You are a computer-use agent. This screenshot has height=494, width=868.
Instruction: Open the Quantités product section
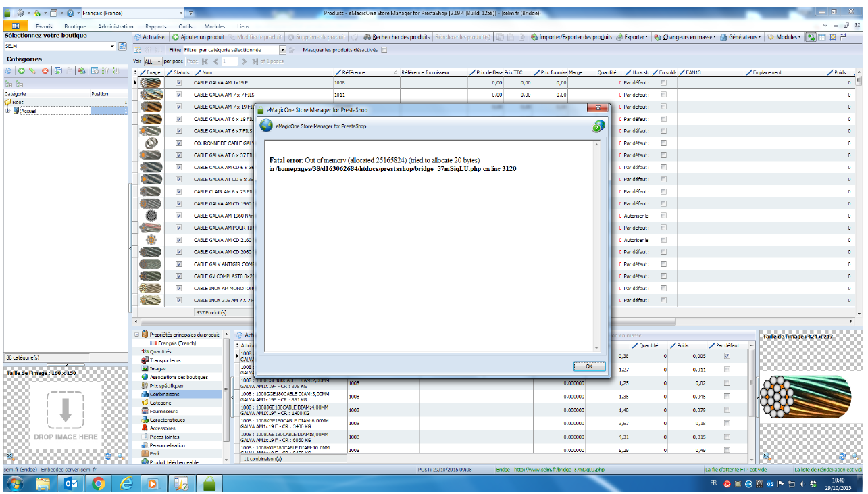161,351
